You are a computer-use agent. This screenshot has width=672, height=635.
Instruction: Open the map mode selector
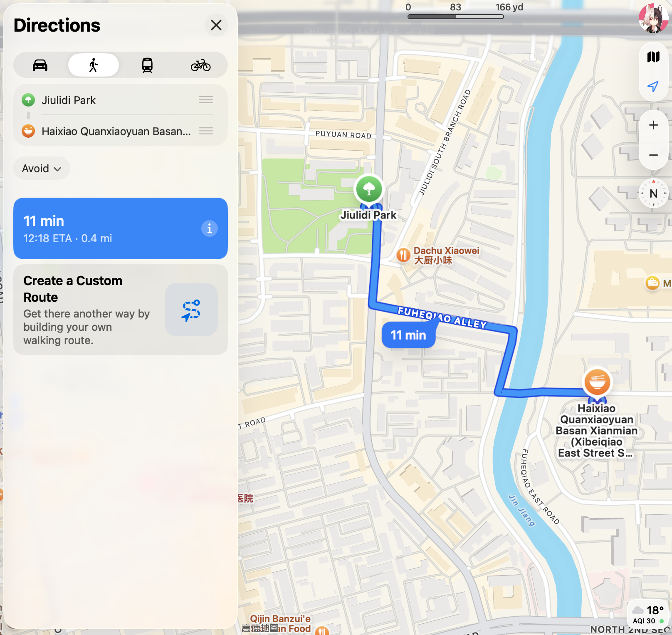(x=653, y=57)
